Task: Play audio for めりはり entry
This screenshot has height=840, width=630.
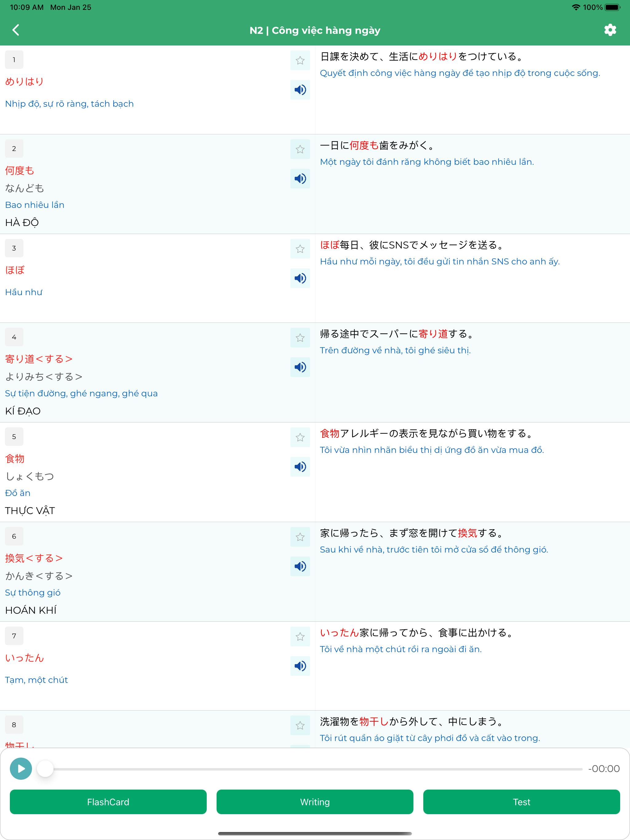Action: [x=300, y=90]
